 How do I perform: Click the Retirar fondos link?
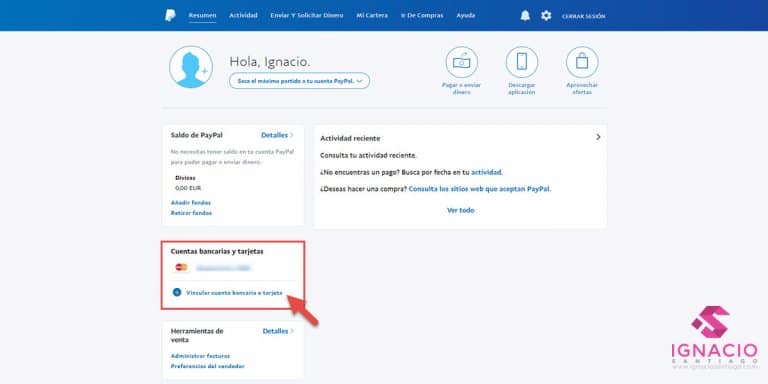[x=191, y=213]
